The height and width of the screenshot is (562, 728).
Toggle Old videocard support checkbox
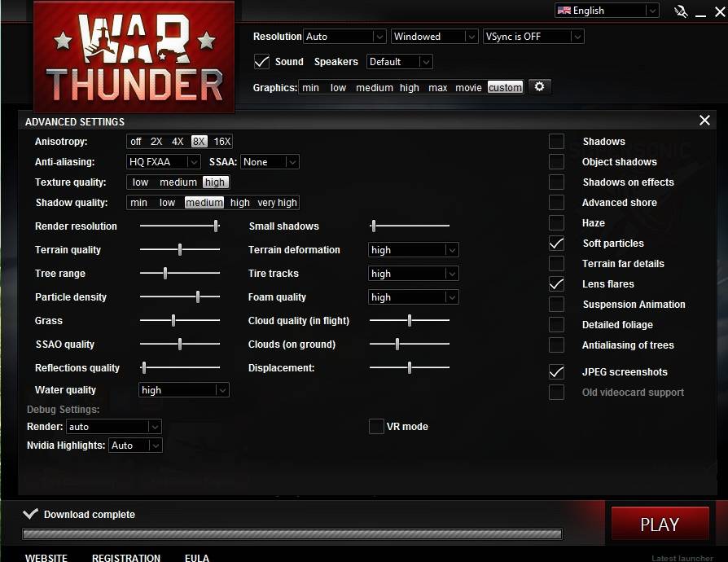pyautogui.click(x=556, y=393)
